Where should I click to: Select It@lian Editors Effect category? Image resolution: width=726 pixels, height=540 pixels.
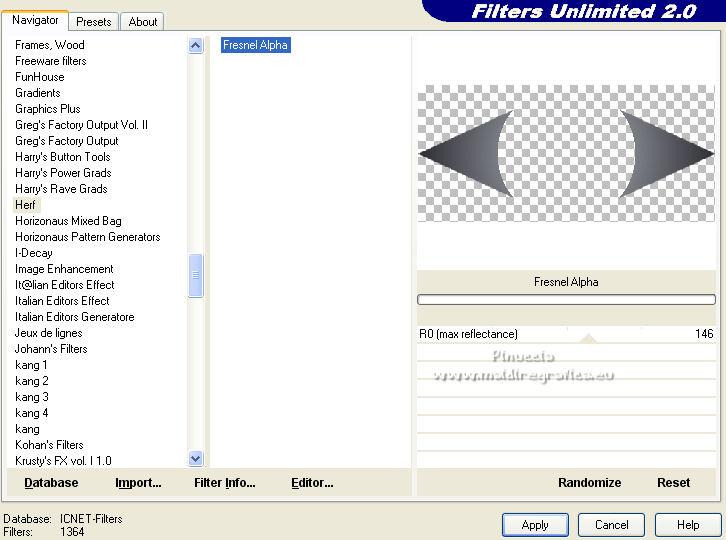pos(64,285)
